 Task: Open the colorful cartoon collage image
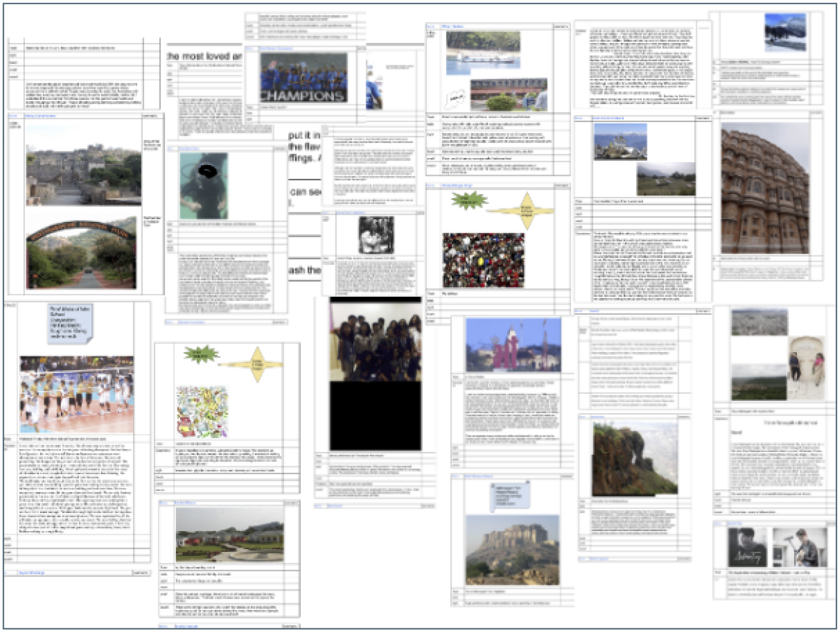(x=202, y=412)
